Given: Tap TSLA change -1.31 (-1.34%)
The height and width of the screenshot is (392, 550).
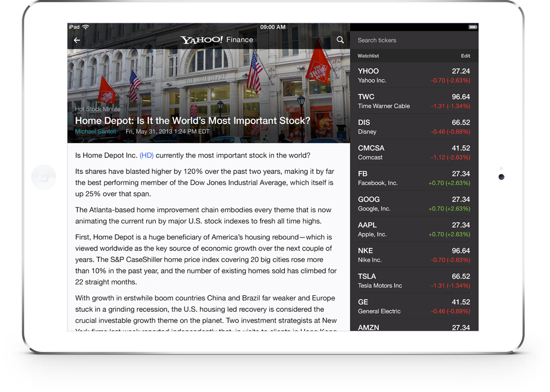Looking at the screenshot, I should pyautogui.click(x=450, y=286).
